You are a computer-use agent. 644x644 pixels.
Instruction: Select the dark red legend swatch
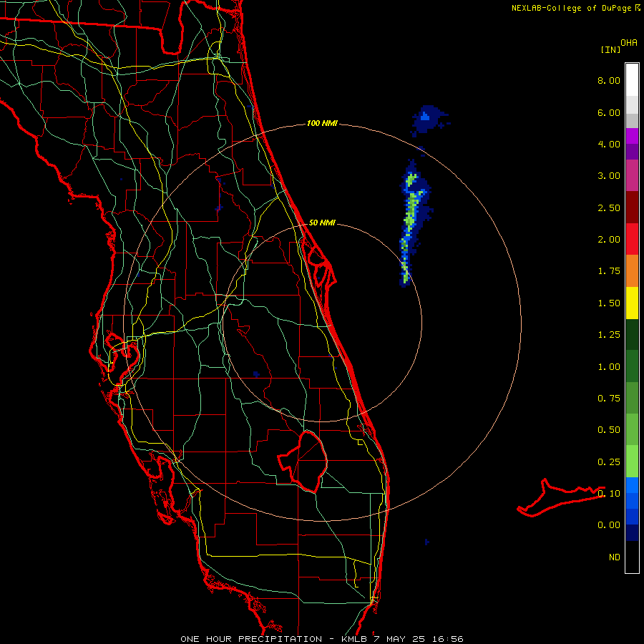click(632, 208)
